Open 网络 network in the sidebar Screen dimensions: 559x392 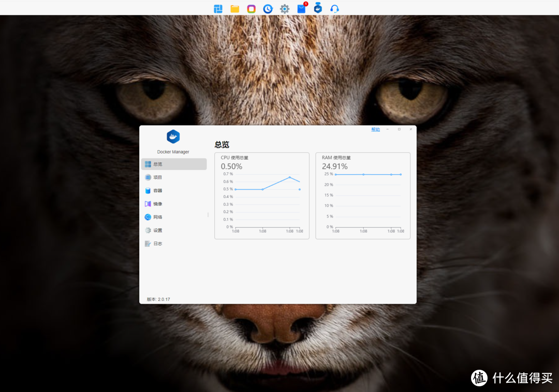[x=174, y=217]
